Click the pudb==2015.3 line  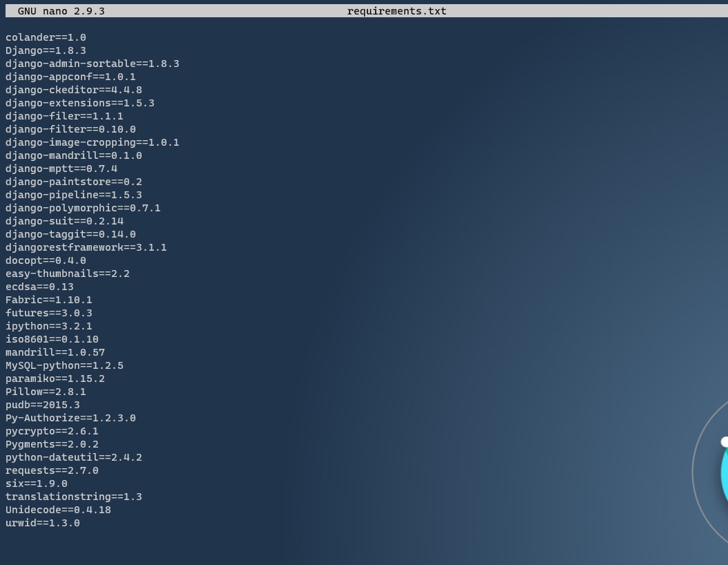(43, 405)
